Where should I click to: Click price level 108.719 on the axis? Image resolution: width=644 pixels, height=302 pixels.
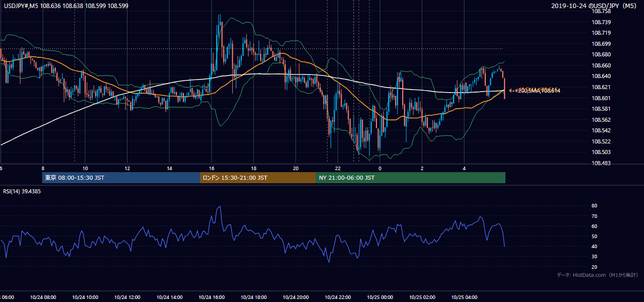pyautogui.click(x=601, y=33)
